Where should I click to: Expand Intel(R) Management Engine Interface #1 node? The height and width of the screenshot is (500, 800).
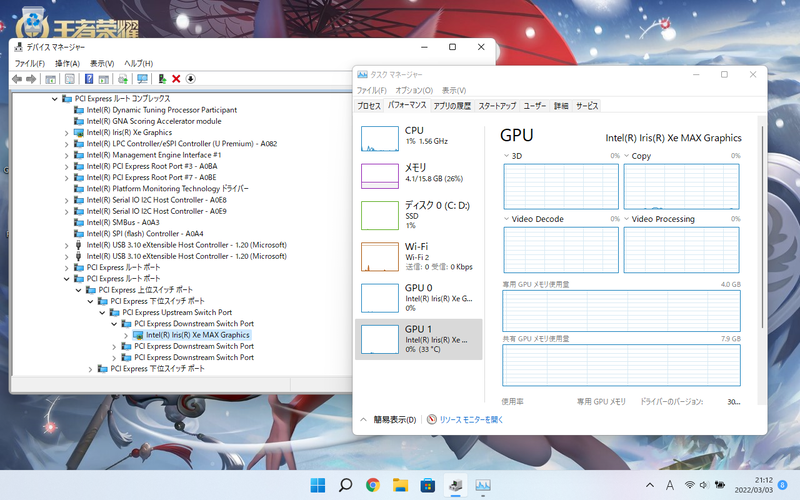pyautogui.click(x=66, y=155)
